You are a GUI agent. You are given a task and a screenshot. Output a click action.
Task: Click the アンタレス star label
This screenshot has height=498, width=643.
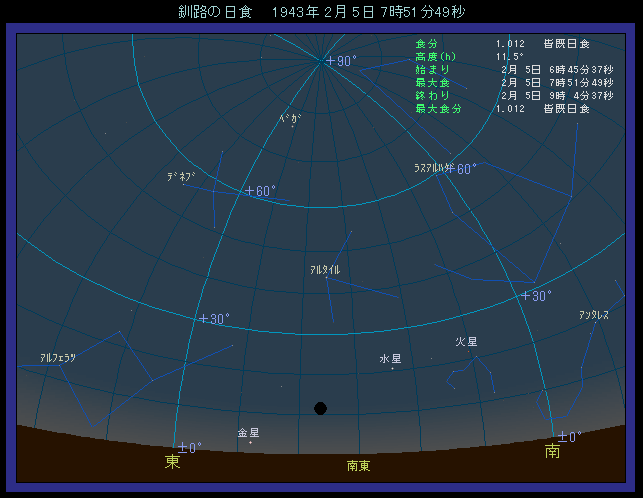tap(594, 315)
